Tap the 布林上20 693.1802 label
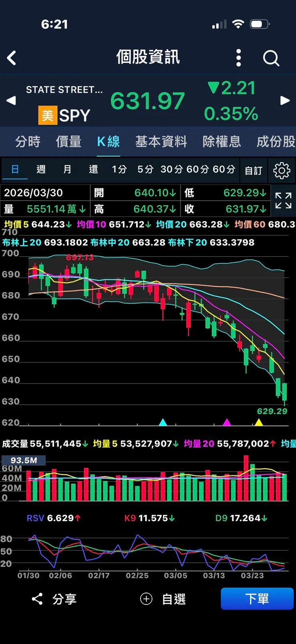The width and height of the screenshot is (296, 644). pos(45,243)
